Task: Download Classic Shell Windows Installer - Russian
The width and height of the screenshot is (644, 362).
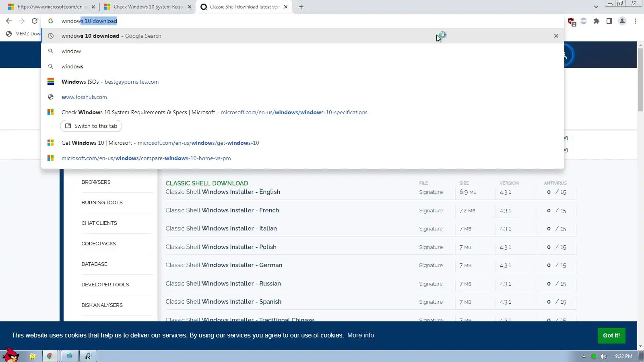Action: click(223, 284)
